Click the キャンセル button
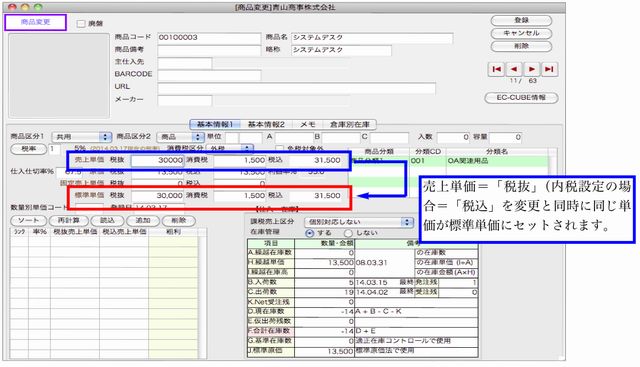This screenshot has width=640, height=367. (x=521, y=33)
